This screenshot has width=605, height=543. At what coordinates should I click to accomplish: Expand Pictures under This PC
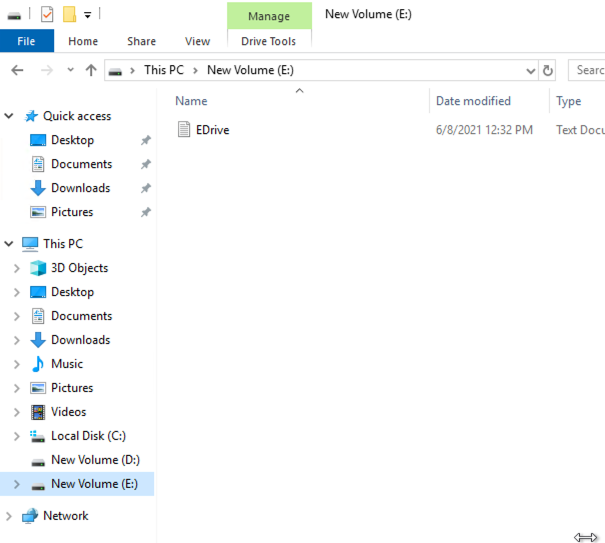click(17, 388)
